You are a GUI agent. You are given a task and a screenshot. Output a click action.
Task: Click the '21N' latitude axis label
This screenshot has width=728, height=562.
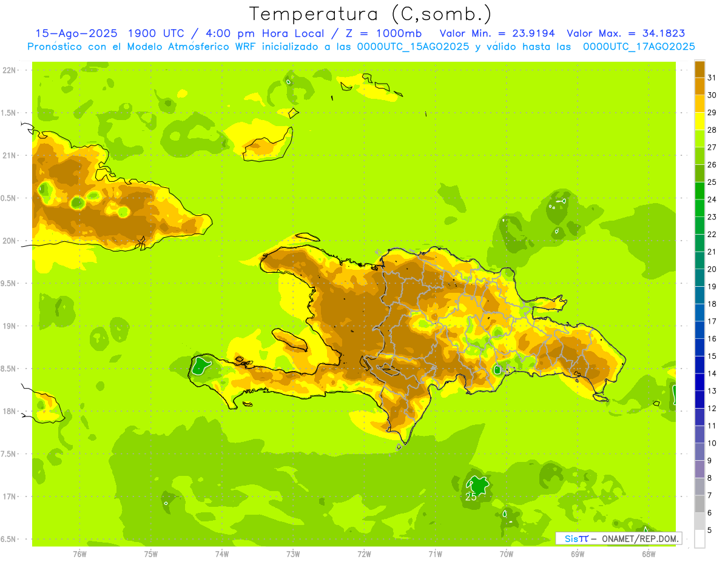[10, 155]
